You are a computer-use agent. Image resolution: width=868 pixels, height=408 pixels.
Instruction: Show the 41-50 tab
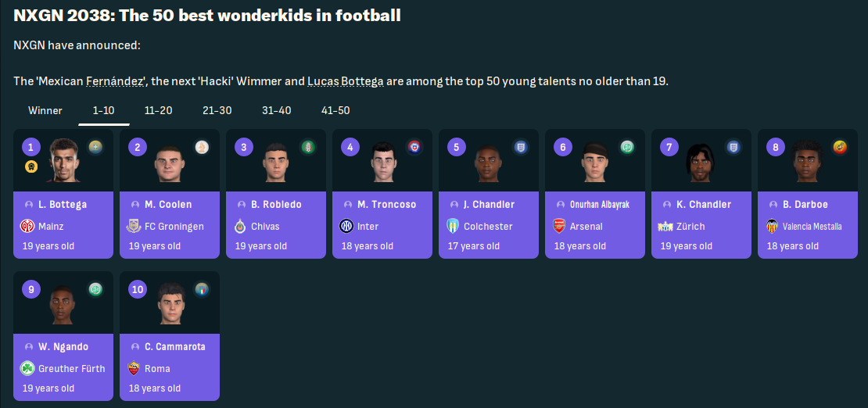(335, 110)
